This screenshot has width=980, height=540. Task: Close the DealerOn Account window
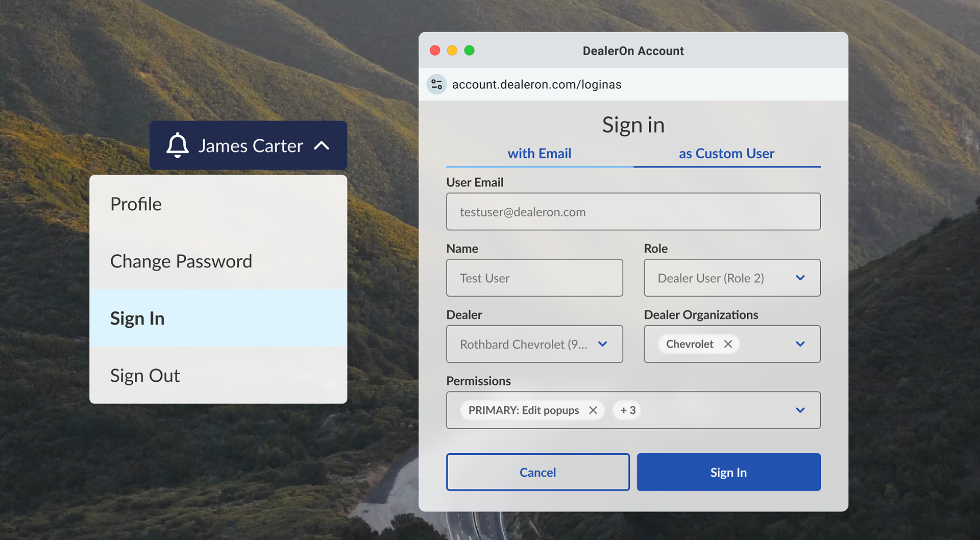click(435, 51)
